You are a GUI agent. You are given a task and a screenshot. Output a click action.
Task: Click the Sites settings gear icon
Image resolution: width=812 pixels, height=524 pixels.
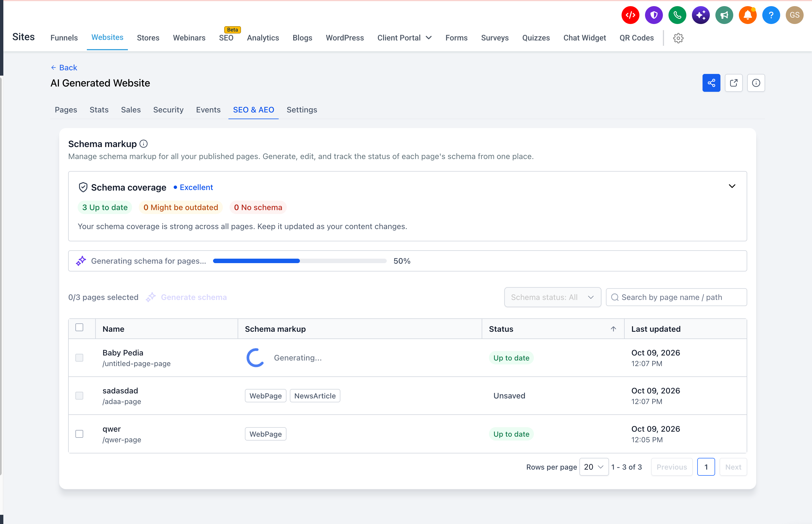tap(678, 38)
